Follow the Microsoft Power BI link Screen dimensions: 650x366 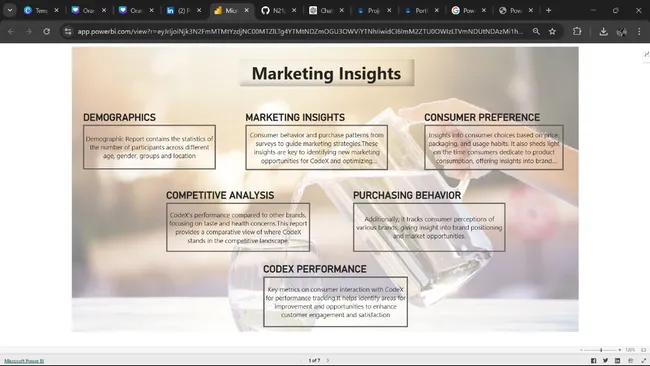click(24, 361)
